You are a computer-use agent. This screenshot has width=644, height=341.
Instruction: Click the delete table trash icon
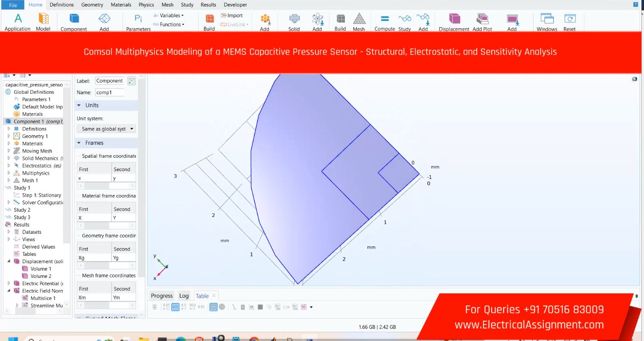click(x=243, y=307)
